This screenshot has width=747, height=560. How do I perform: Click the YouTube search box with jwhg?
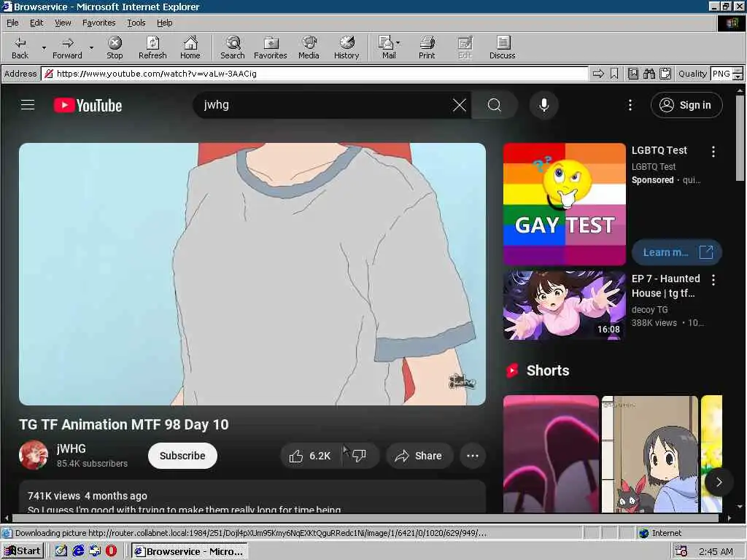point(324,105)
